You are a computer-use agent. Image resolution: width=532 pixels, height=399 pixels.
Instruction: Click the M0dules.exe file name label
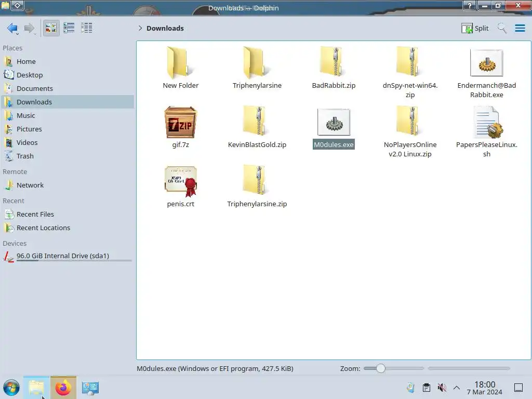click(334, 144)
